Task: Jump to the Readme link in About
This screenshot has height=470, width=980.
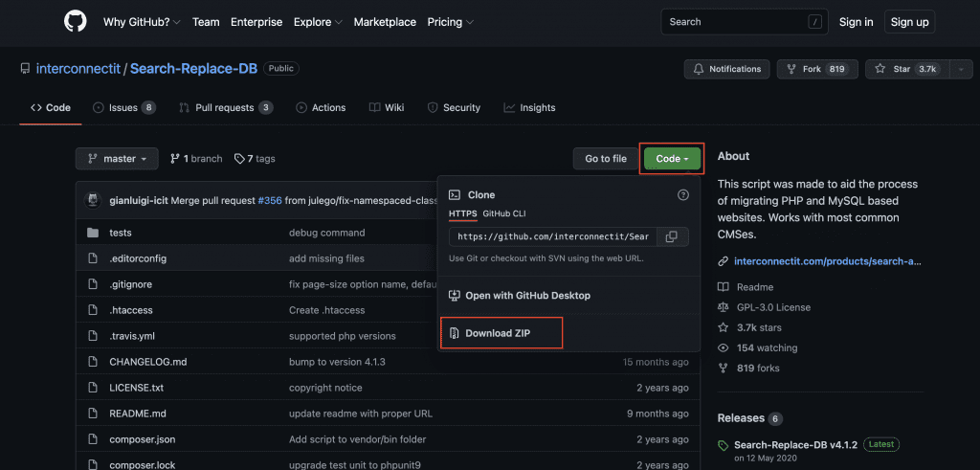Action: click(x=746, y=287)
